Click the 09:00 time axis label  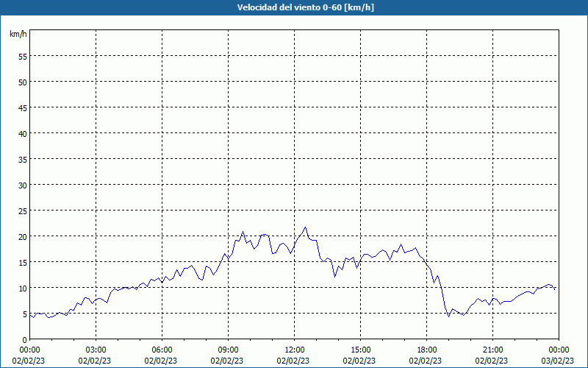pos(228,350)
